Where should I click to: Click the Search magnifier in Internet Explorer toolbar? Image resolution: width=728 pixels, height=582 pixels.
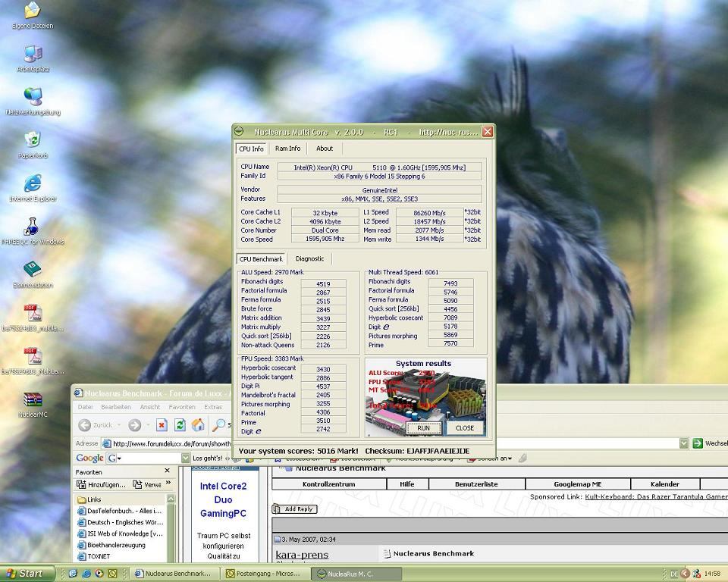(x=218, y=424)
